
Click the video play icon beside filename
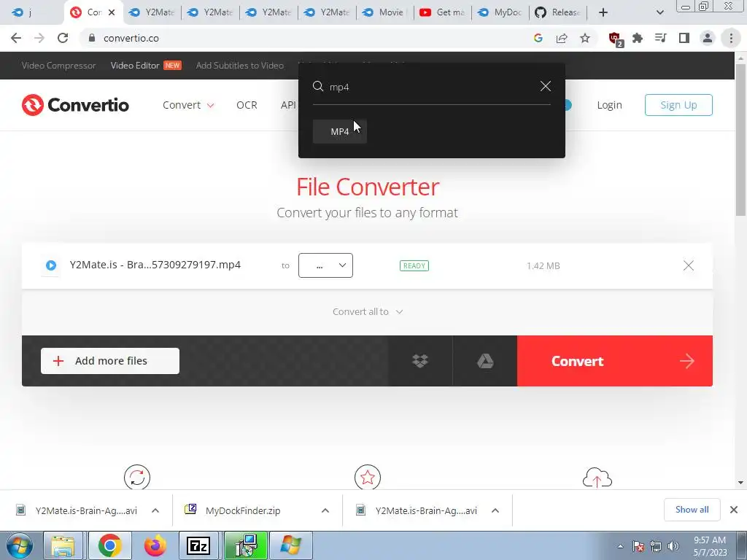click(51, 265)
